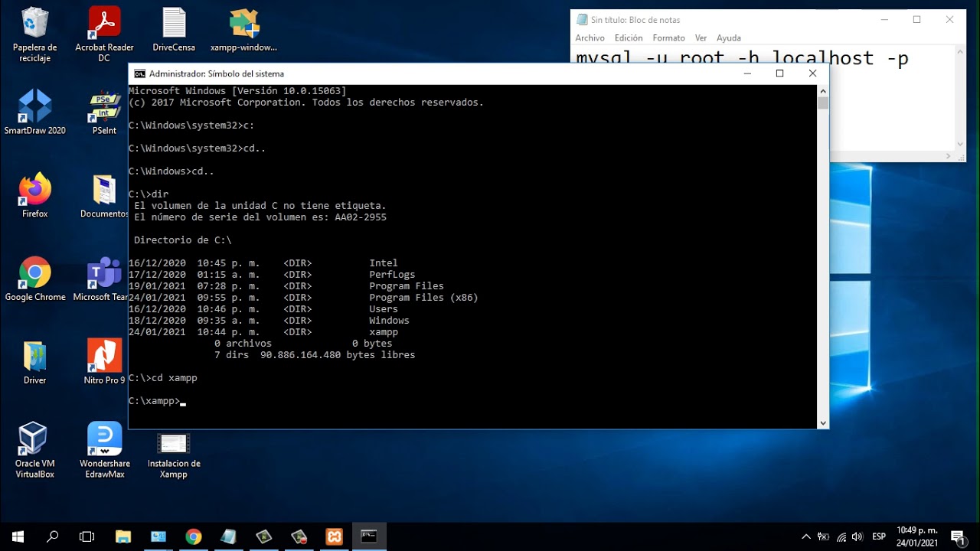Switch to Command Prompt on the taskbar

(369, 536)
